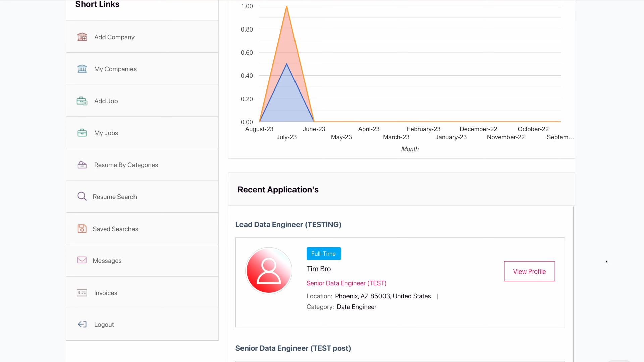The width and height of the screenshot is (644, 362).
Task: Click View Profile button for Tim Bro
Action: pos(529,271)
